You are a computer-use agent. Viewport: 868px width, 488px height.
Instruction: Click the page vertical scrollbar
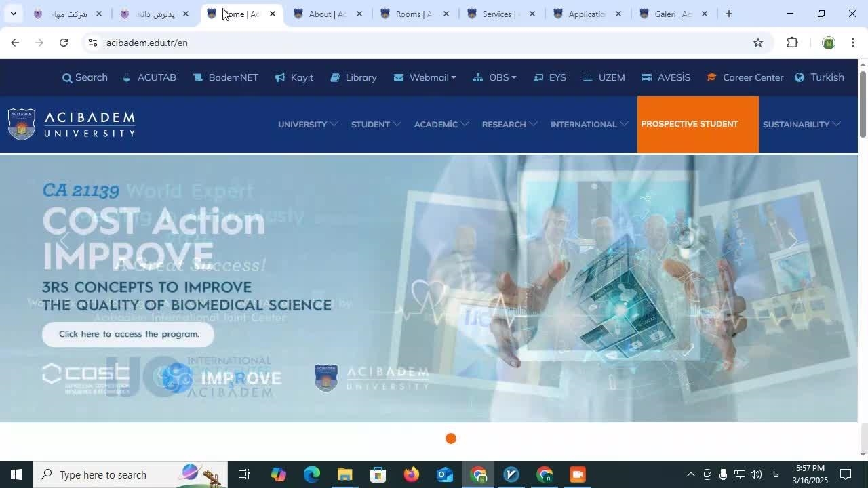863,102
